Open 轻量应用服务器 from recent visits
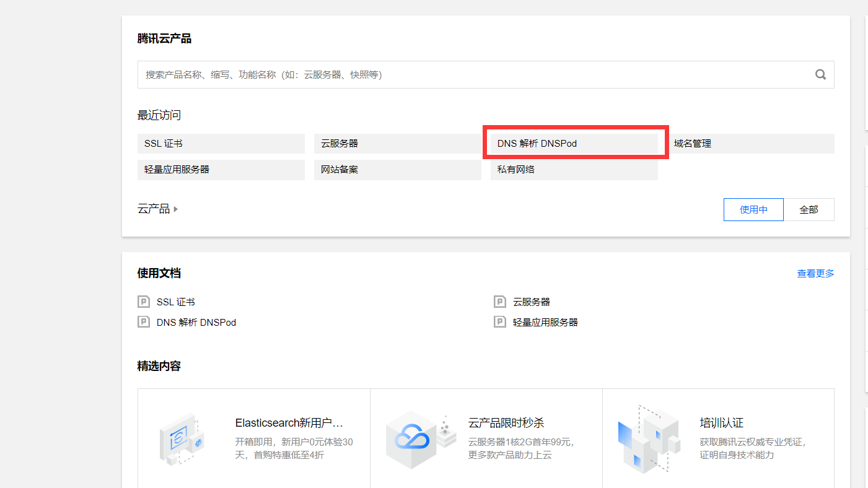This screenshot has height=488, width=868. [x=221, y=170]
